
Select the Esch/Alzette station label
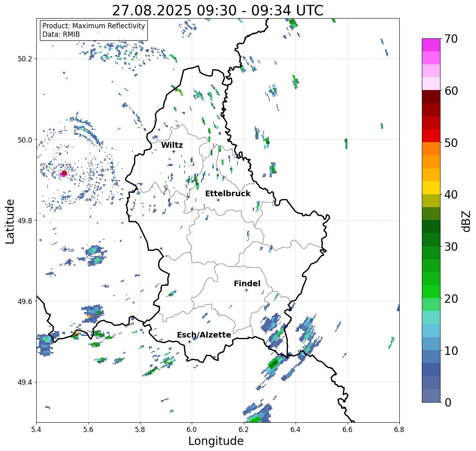(204, 335)
